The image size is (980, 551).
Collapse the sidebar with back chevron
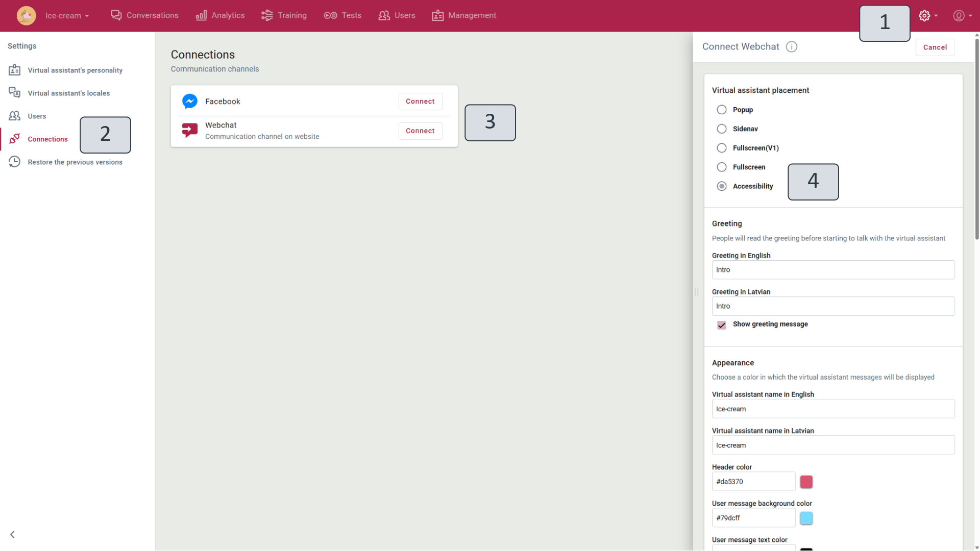[x=12, y=534]
